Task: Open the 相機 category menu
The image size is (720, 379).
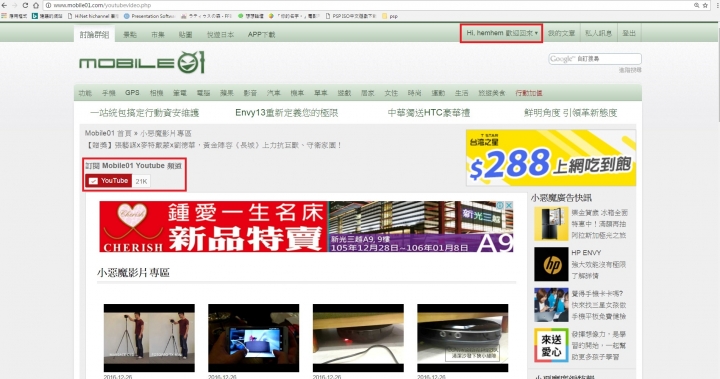Action: pyautogui.click(x=157, y=93)
